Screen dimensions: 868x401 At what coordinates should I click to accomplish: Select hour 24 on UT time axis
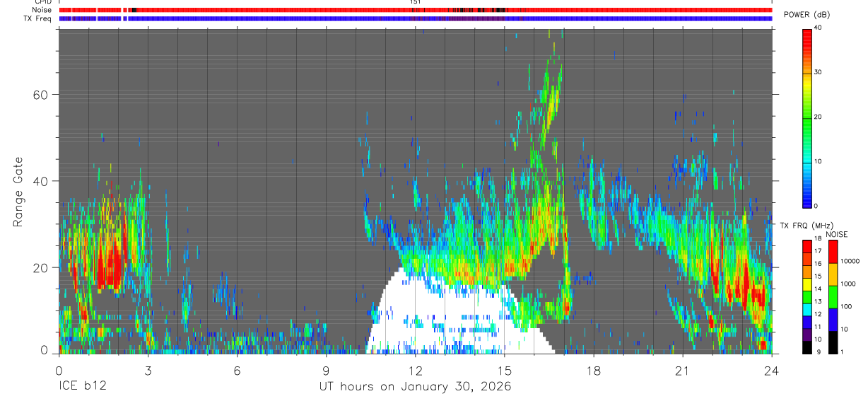(771, 370)
